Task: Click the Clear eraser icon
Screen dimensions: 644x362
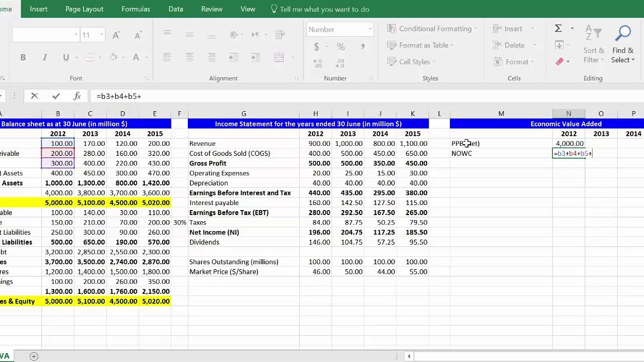Action: pos(560,61)
